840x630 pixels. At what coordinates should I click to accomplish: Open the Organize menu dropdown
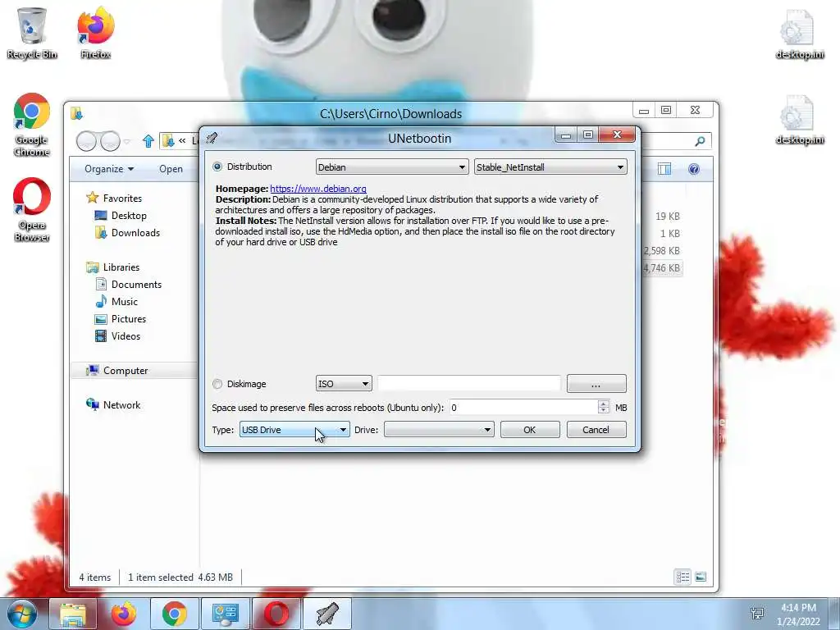(x=109, y=169)
